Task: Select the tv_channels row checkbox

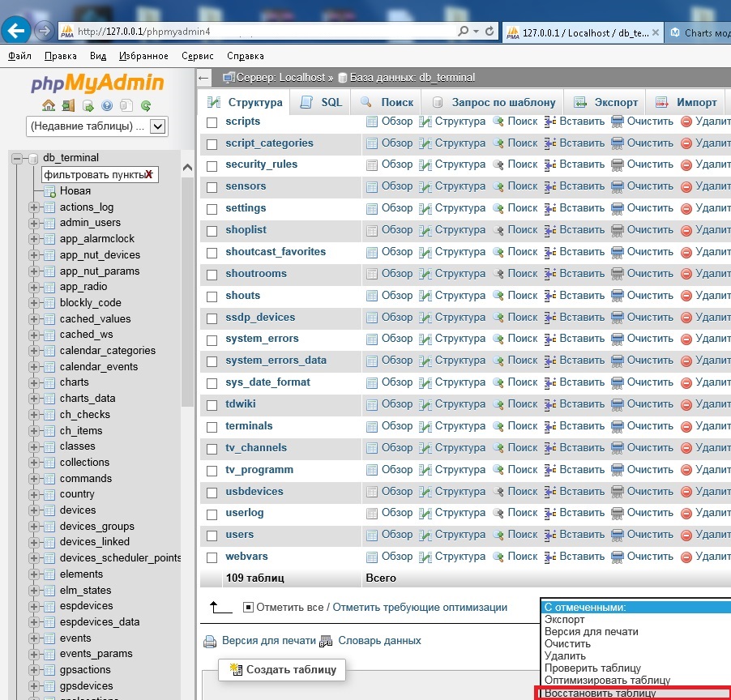Action: click(x=212, y=448)
